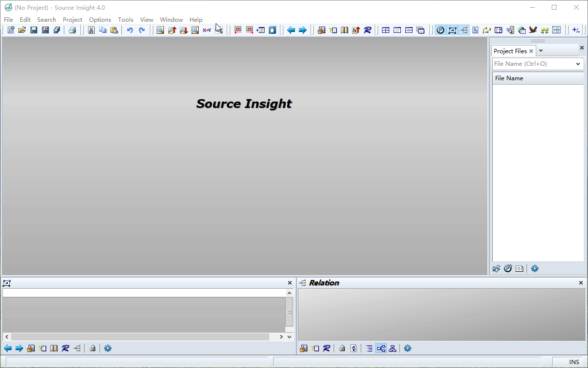The image size is (588, 368).
Task: Click the File Name search input field
Action: [533, 64]
